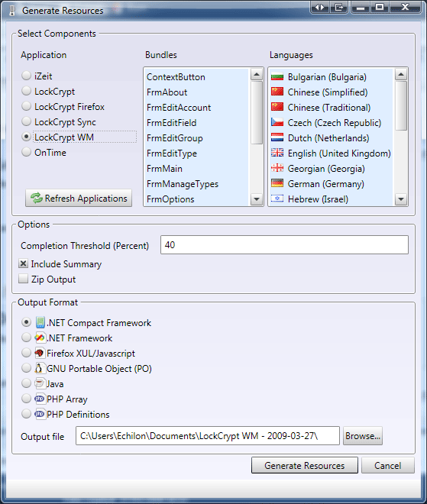Select the LockCrypt Firefox application radio
Screen dimensions: 427x504
tap(27, 106)
